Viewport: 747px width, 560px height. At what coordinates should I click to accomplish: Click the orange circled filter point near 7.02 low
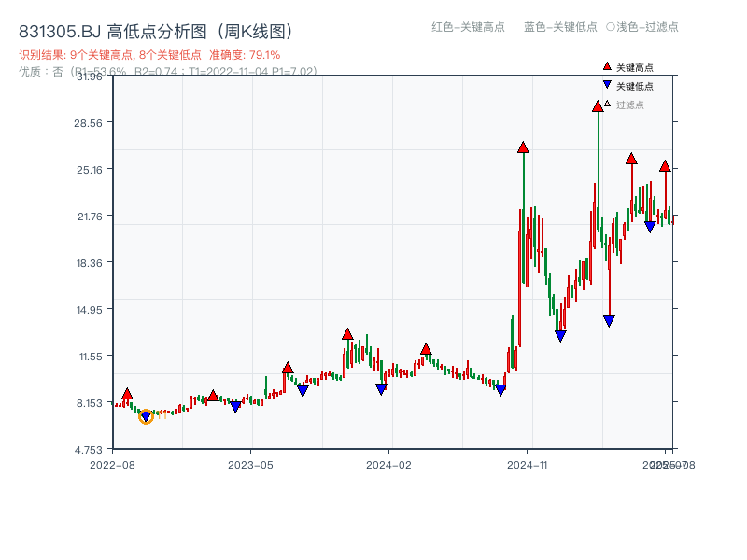146,416
